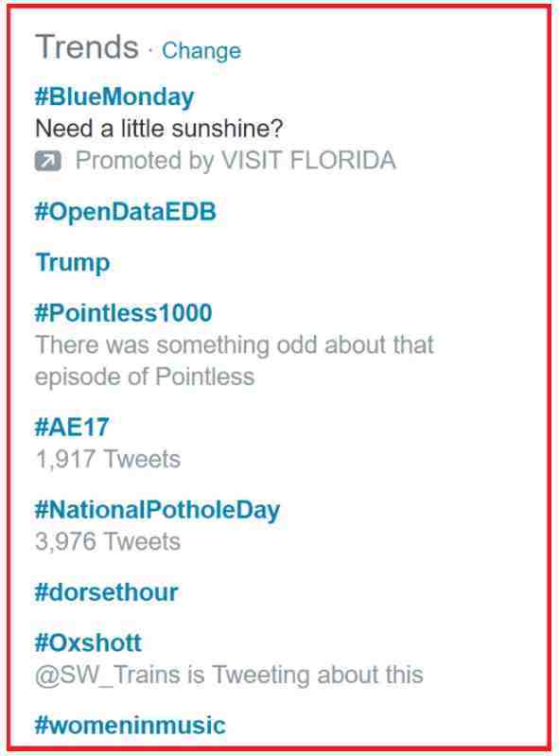This screenshot has height=756, width=559.
Task: Click the Trends heading
Action: click(x=87, y=47)
